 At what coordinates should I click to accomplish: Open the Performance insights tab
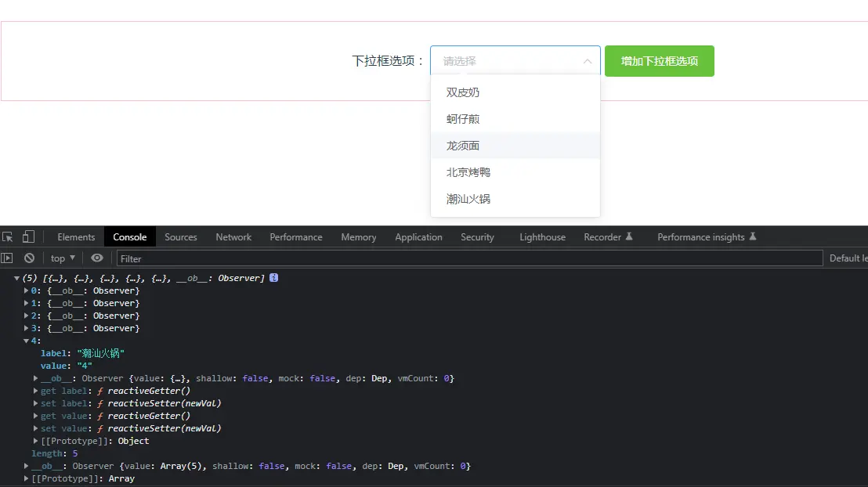[x=707, y=237]
